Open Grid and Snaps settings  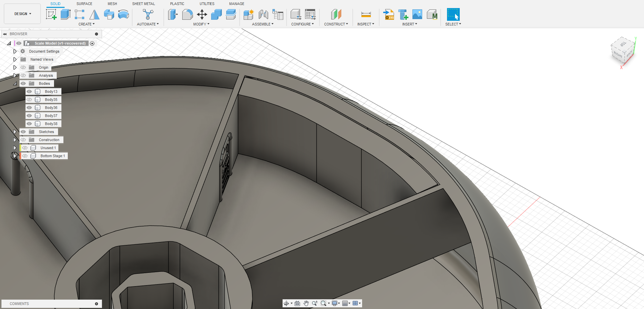click(x=345, y=303)
